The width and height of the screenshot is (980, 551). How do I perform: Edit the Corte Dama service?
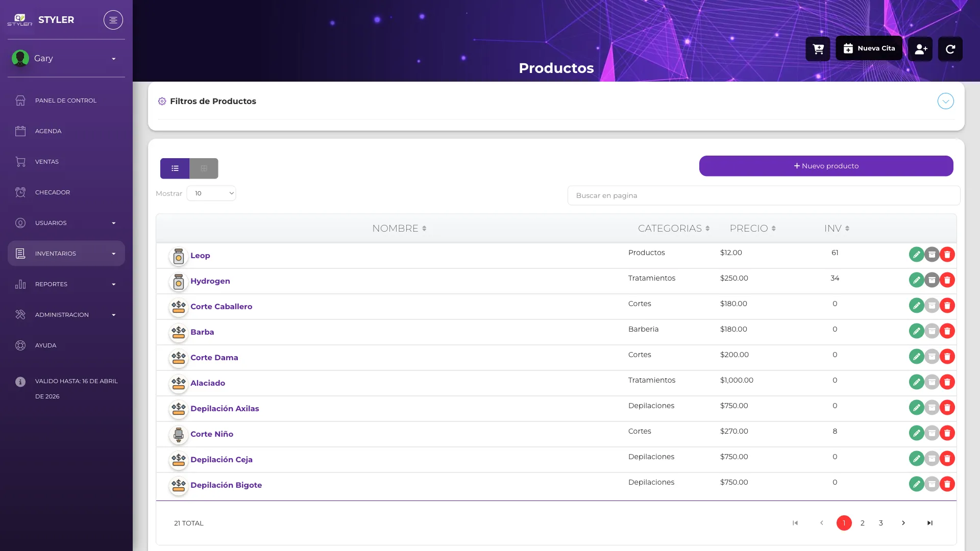coord(916,356)
